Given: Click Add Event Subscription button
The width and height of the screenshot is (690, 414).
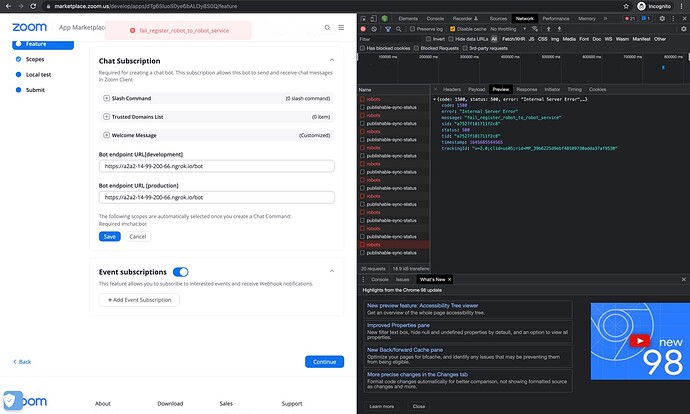Looking at the screenshot, I should (x=139, y=300).
